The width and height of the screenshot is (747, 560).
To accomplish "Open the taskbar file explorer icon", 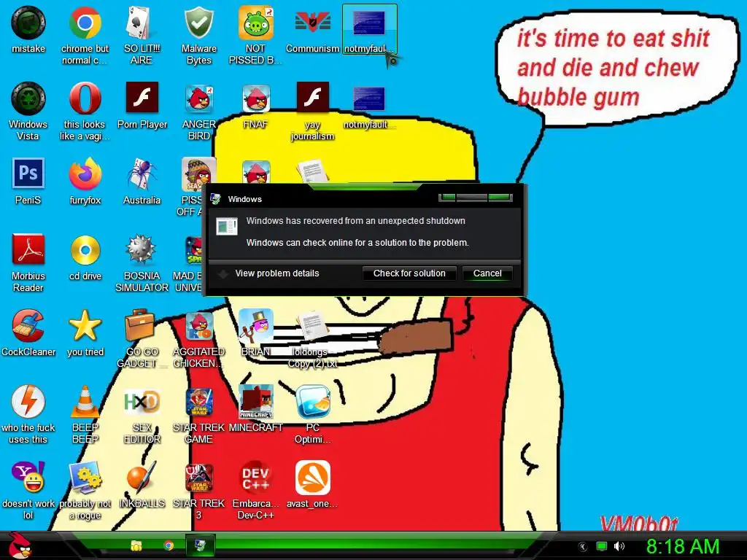I will (x=136, y=545).
